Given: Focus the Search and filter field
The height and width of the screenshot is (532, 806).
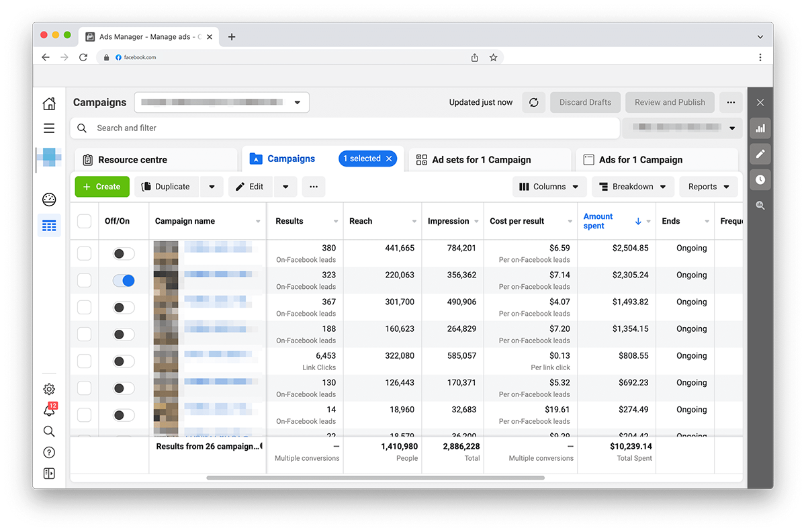Looking at the screenshot, I should click(x=345, y=128).
